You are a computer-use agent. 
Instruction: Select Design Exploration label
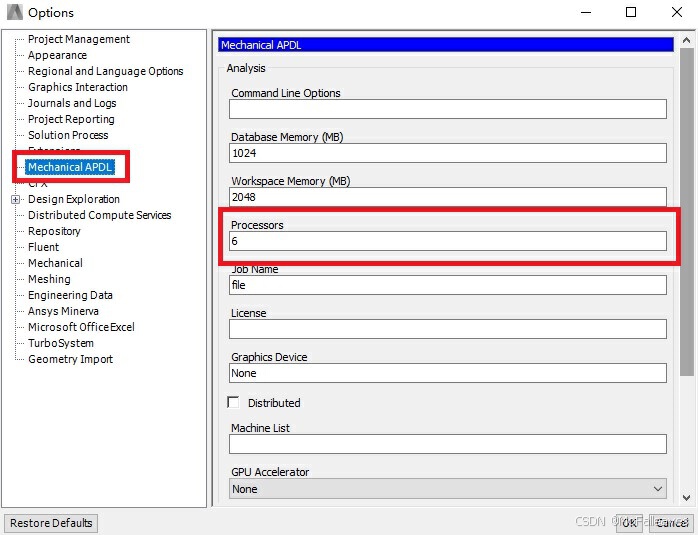74,199
